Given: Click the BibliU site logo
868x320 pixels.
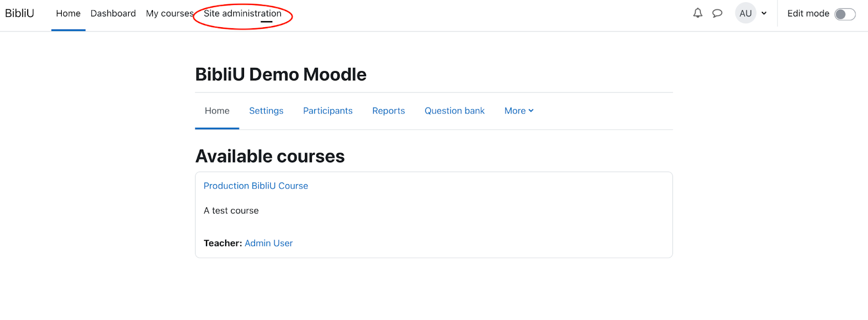Looking at the screenshot, I should click(x=20, y=13).
